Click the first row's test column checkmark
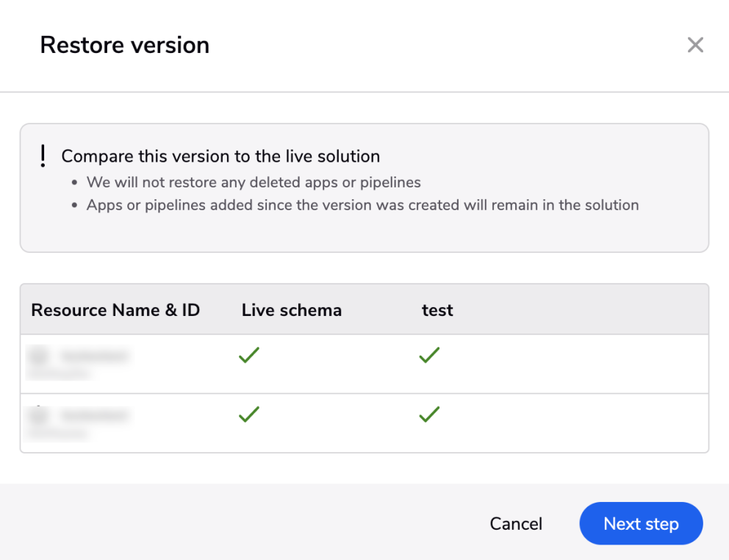The height and width of the screenshot is (560, 729). tap(429, 356)
